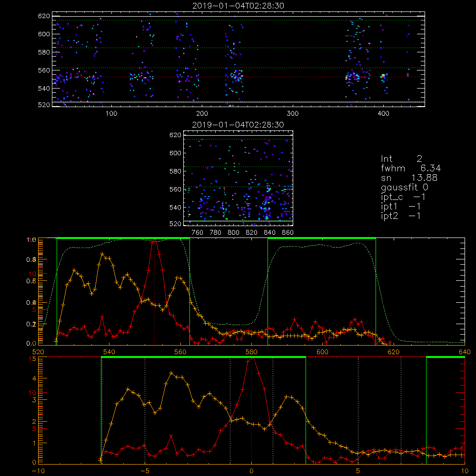476x476 pixels.
Task: Click x-axis label 200 of the top image
Action: coord(202,114)
